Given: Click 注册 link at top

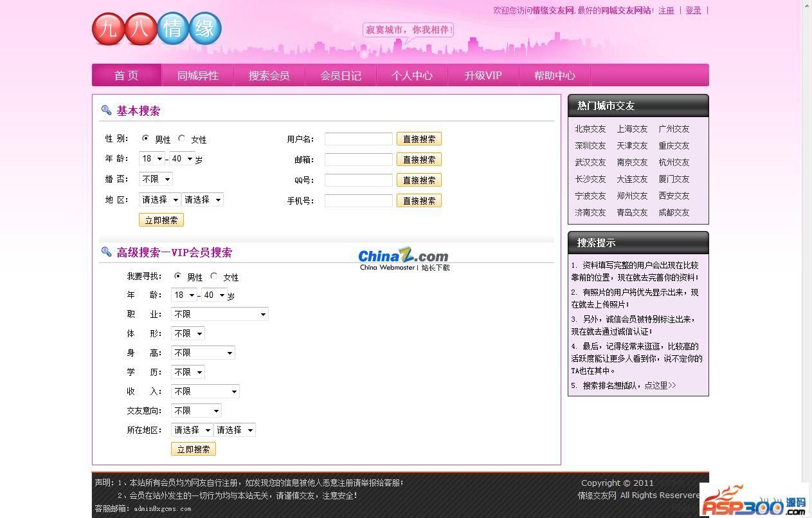Looking at the screenshot, I should [667, 10].
